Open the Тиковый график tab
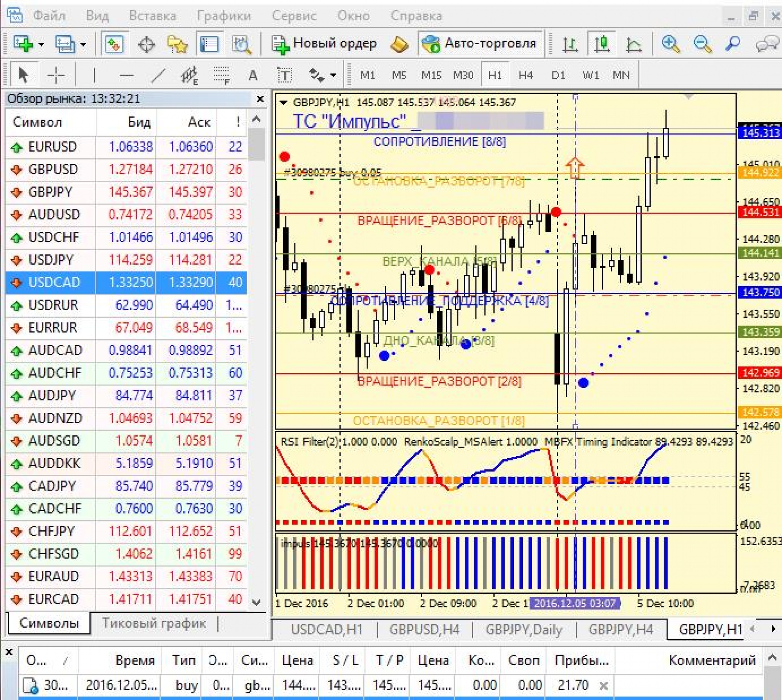 point(154,623)
